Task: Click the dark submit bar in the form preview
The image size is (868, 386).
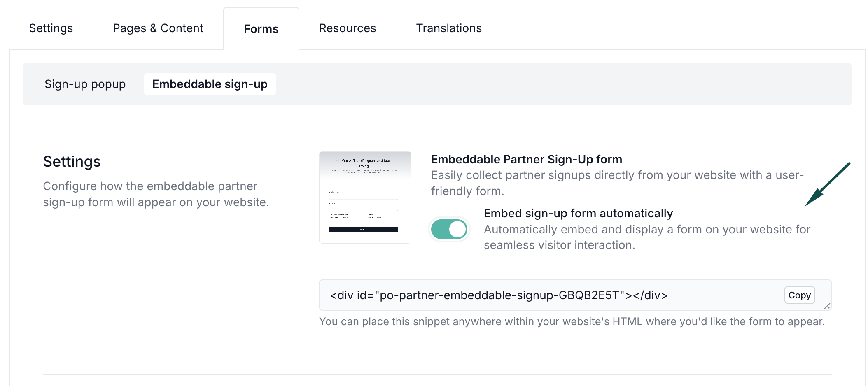Action: pos(363,229)
